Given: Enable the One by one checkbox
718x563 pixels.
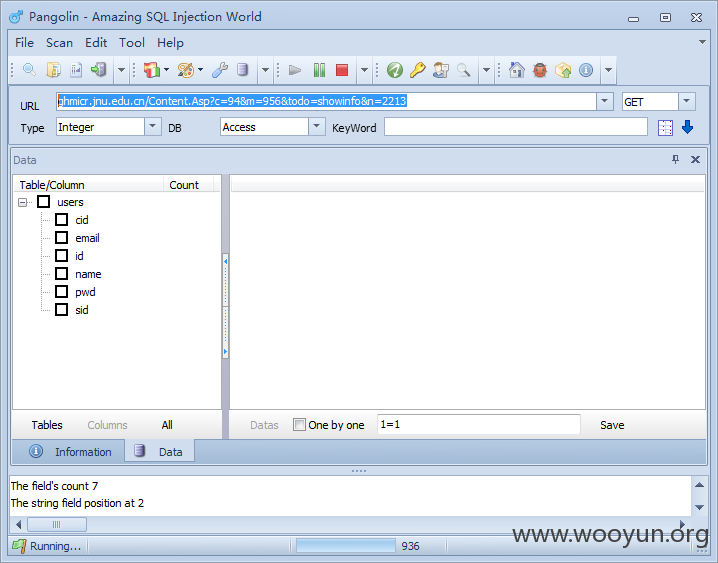Looking at the screenshot, I should 299,425.
